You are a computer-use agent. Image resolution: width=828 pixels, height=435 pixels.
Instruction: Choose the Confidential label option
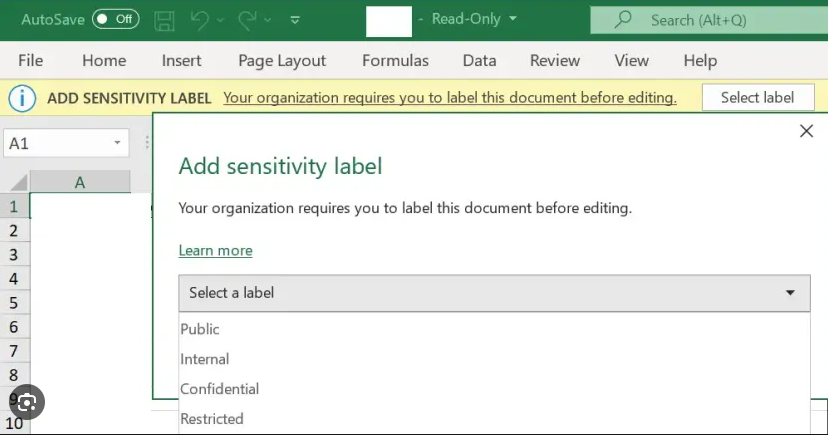pos(220,389)
